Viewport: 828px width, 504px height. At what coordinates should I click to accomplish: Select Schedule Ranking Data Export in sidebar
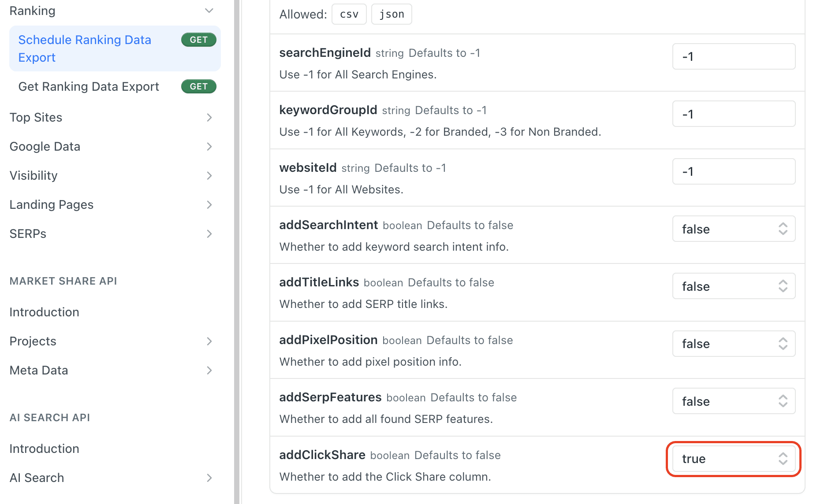[85, 48]
